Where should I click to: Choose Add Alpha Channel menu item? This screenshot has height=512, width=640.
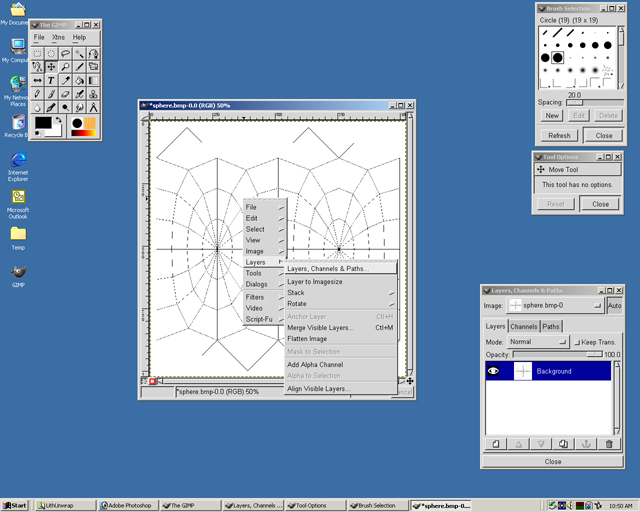(x=340, y=365)
